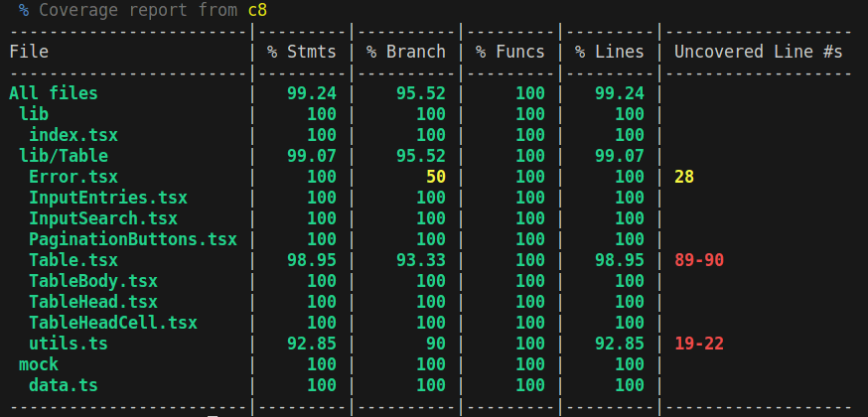Select the yellow 'c8' text in the title
Image resolution: width=868 pixels, height=417 pixels.
tap(257, 10)
